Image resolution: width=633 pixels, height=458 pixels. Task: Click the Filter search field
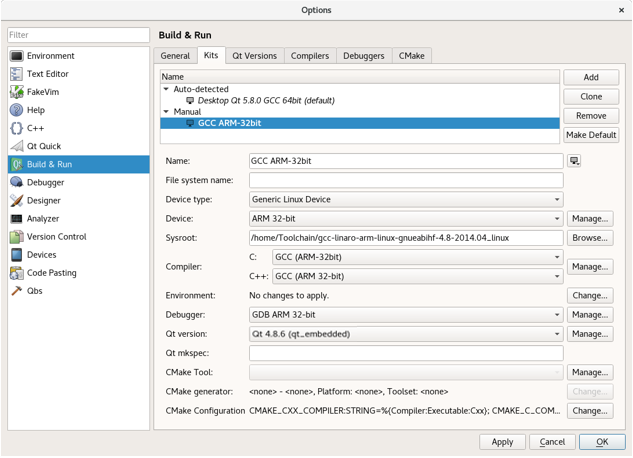[78, 35]
